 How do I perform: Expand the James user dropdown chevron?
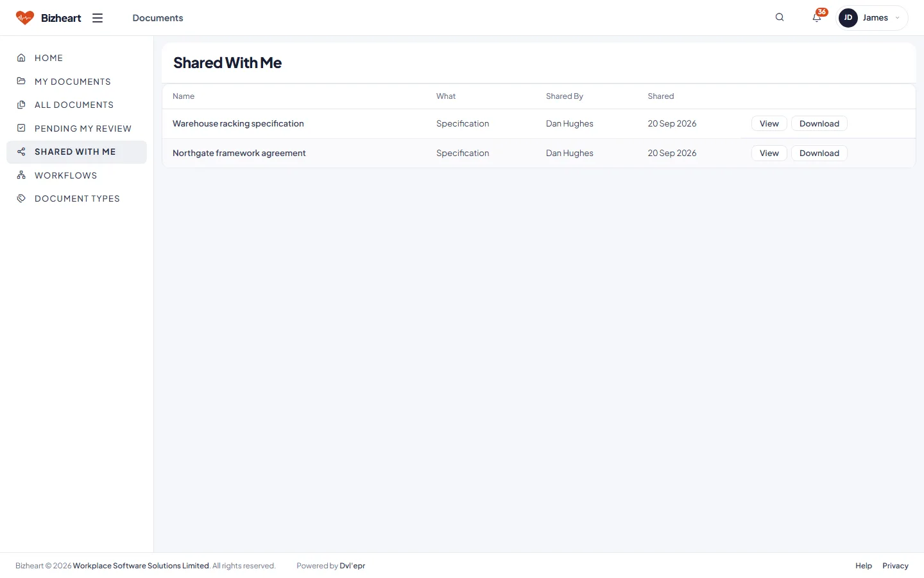click(897, 18)
